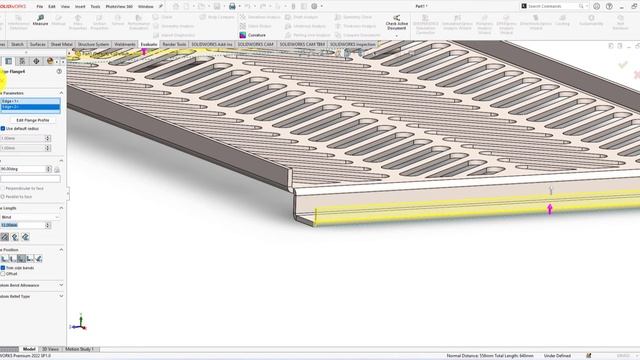This screenshot has width=640, height=360.
Task: Toggle Use default radius checkbox
Action: click(x=3, y=129)
